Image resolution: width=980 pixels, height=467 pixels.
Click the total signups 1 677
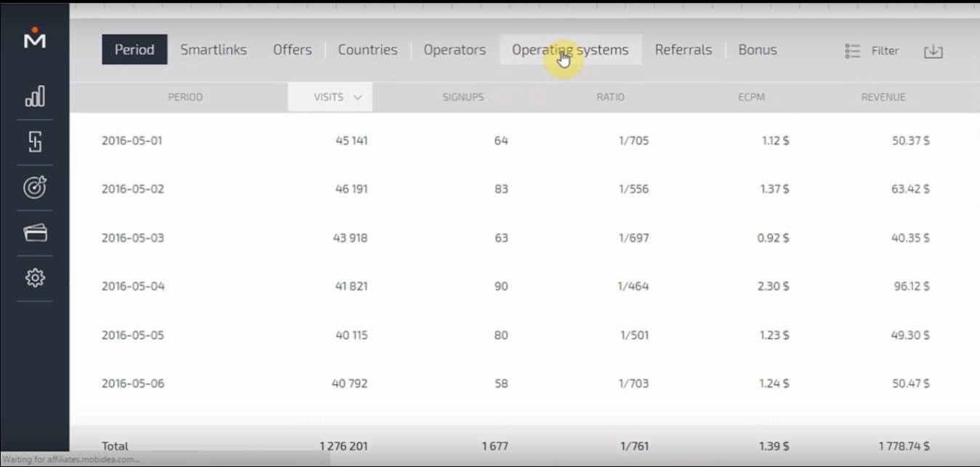(495, 446)
